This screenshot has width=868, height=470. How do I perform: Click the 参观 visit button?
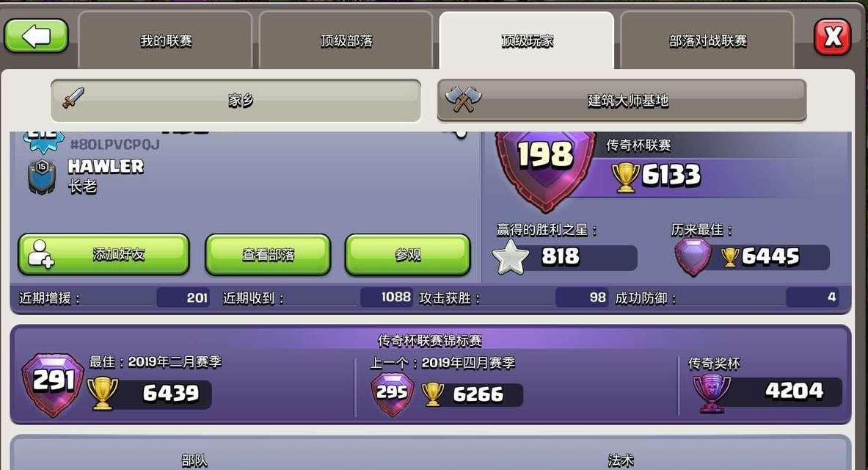pos(408,254)
